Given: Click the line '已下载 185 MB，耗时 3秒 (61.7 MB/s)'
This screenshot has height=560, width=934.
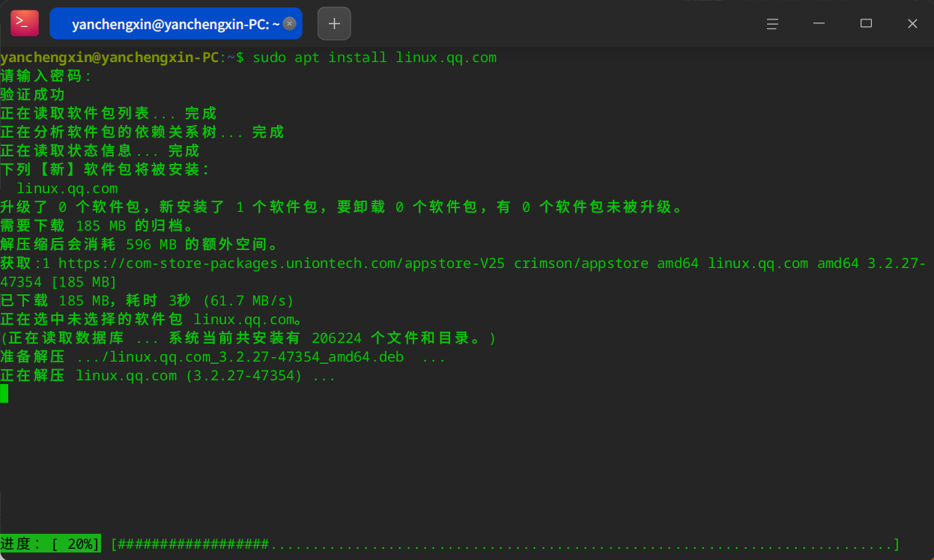Looking at the screenshot, I should (x=148, y=301).
